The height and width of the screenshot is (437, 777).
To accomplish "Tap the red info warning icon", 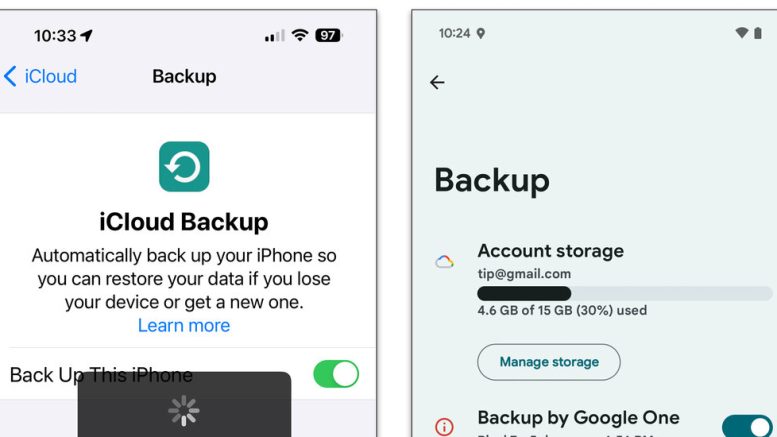I will pyautogui.click(x=444, y=426).
